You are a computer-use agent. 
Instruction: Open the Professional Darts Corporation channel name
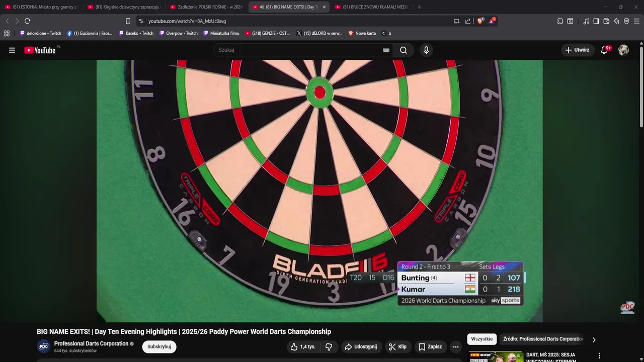(x=91, y=343)
